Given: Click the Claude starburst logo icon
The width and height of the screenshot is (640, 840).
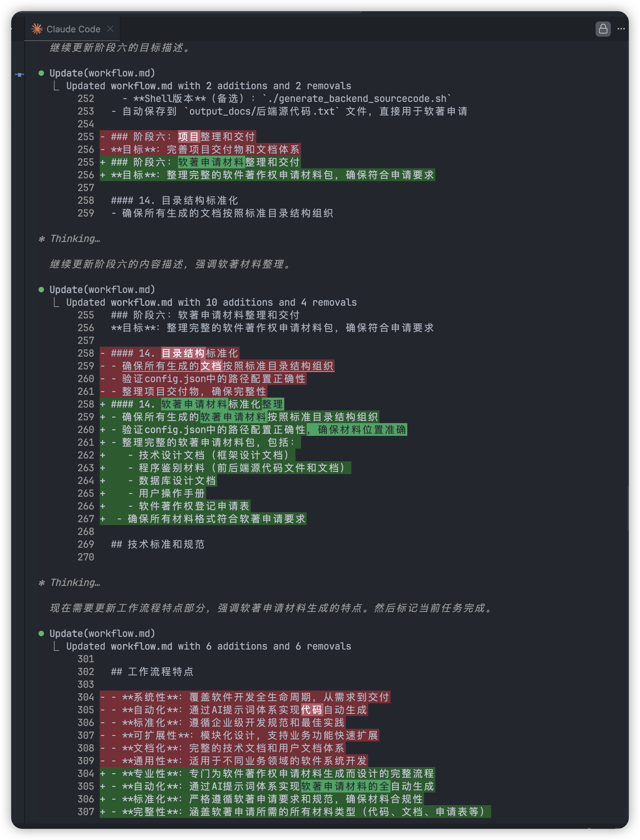Looking at the screenshot, I should click(37, 29).
